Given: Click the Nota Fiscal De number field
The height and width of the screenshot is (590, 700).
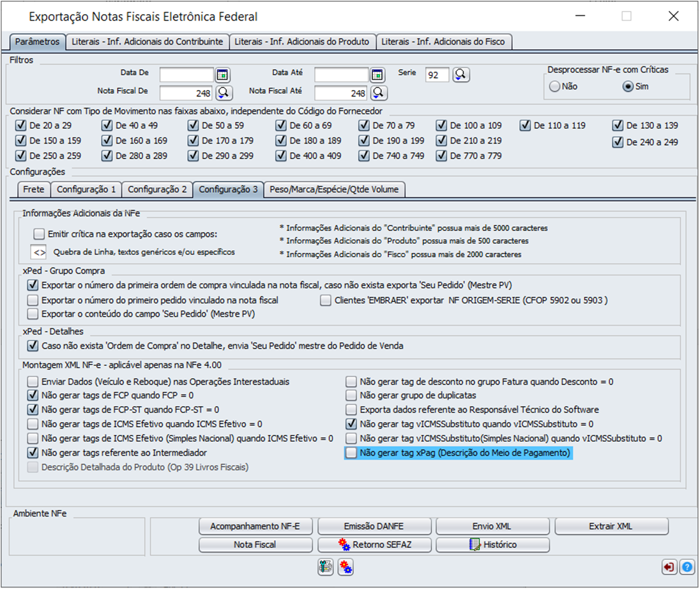Looking at the screenshot, I should pyautogui.click(x=186, y=93).
